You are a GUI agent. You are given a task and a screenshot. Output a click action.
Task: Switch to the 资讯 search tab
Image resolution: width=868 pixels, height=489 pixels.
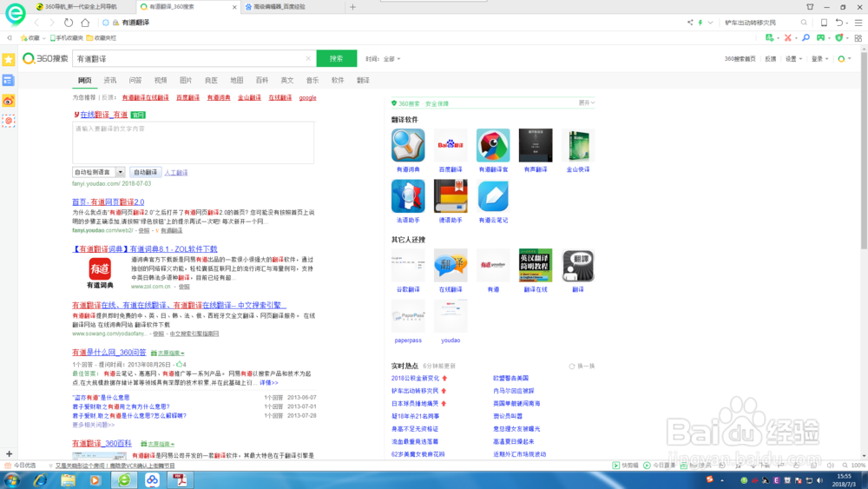(110, 80)
